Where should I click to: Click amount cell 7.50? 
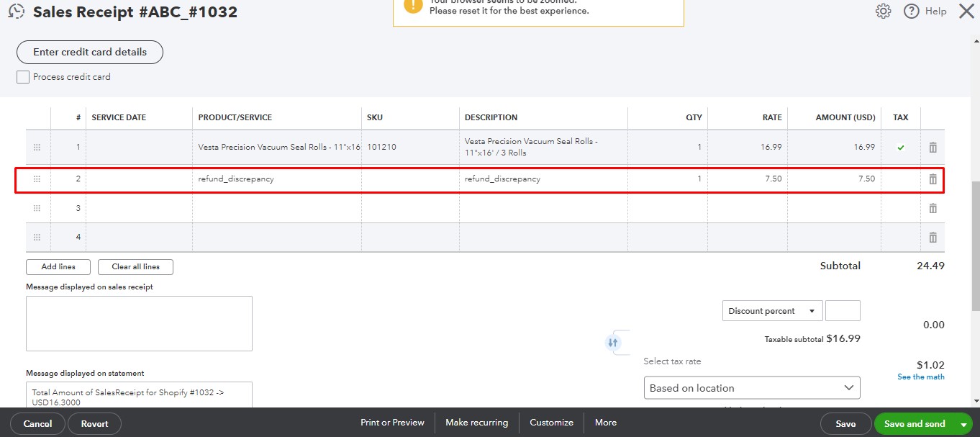[835, 179]
